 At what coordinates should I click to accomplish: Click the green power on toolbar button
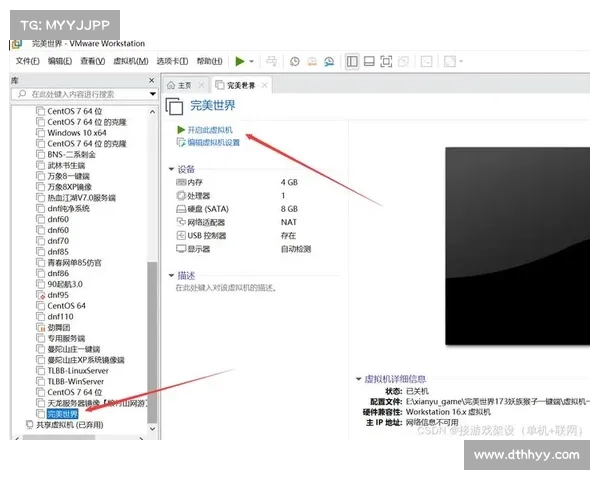[x=240, y=61]
